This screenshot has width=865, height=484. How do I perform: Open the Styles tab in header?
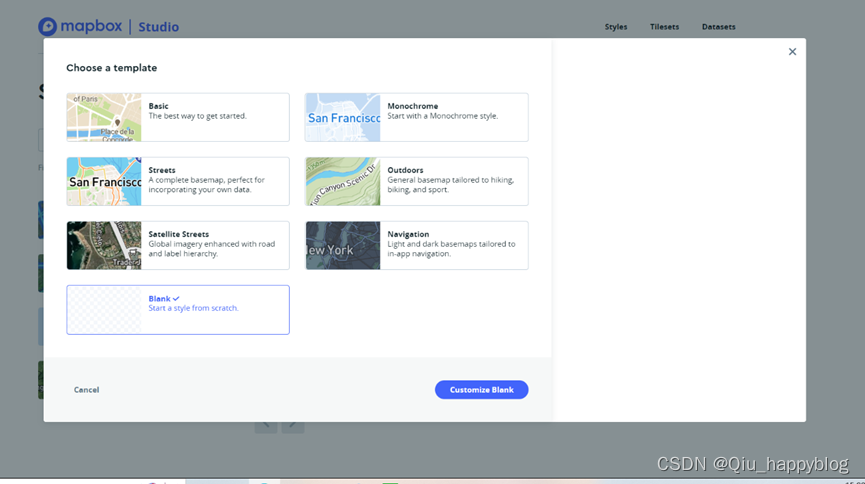coord(616,26)
